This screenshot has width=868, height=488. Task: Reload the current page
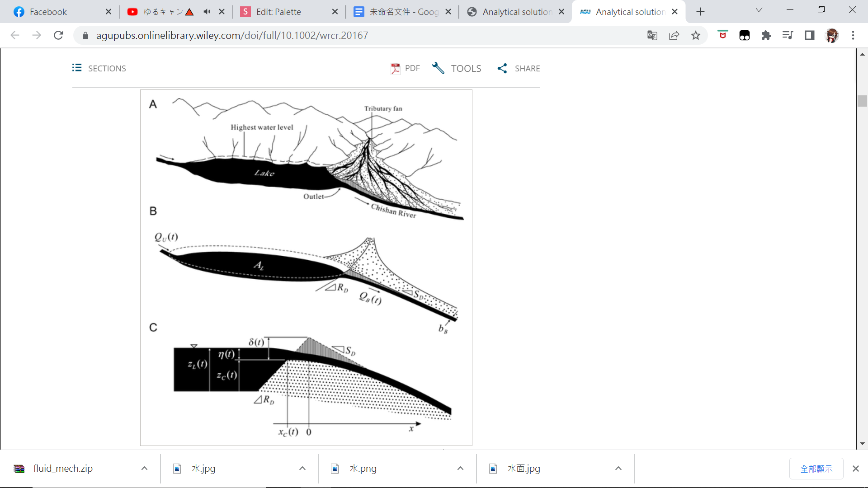(58, 35)
